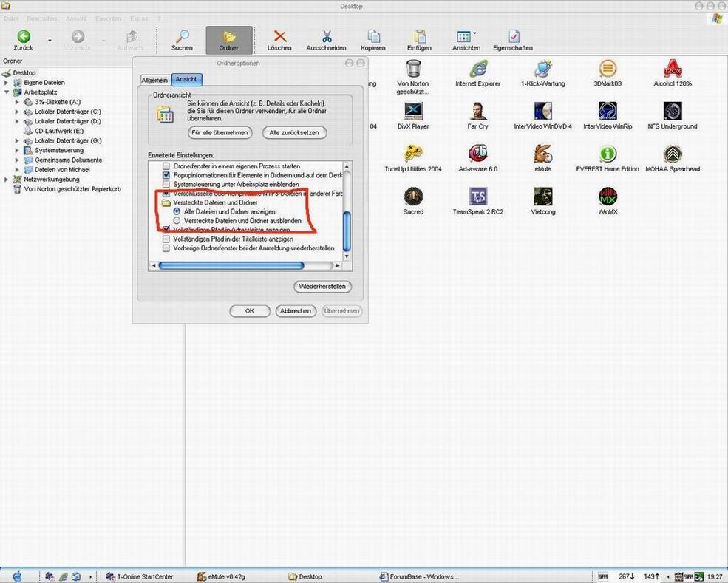Switch to the Ansicht tab
The image size is (728, 583).
pyautogui.click(x=186, y=79)
